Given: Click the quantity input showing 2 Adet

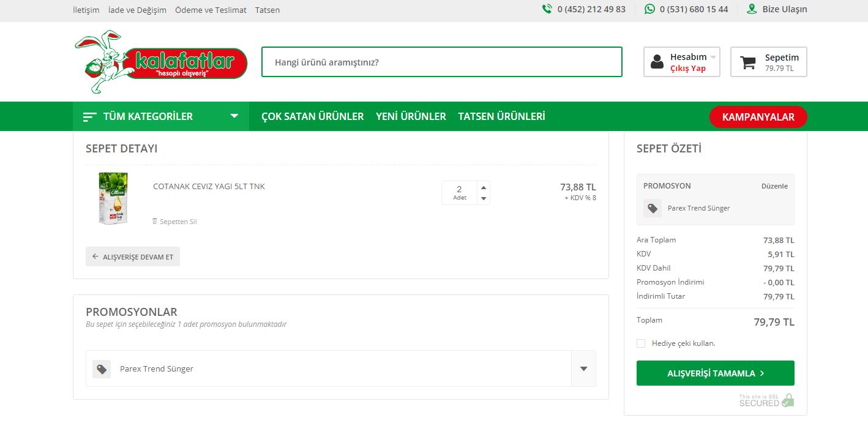Looking at the screenshot, I should (460, 192).
